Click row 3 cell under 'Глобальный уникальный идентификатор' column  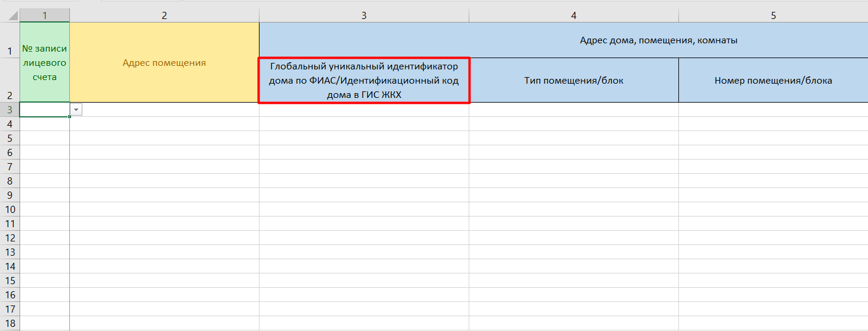364,110
